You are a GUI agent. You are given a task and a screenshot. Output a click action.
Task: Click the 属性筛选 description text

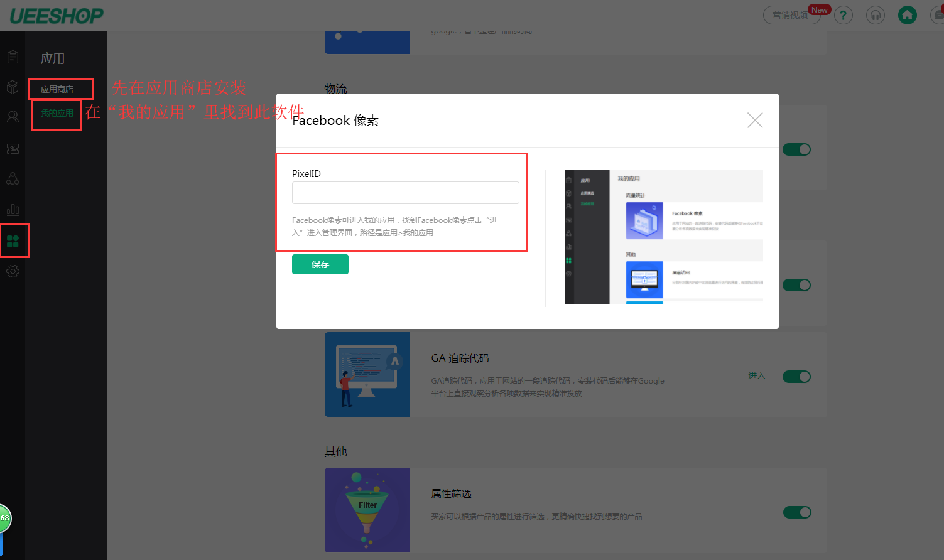click(x=536, y=516)
